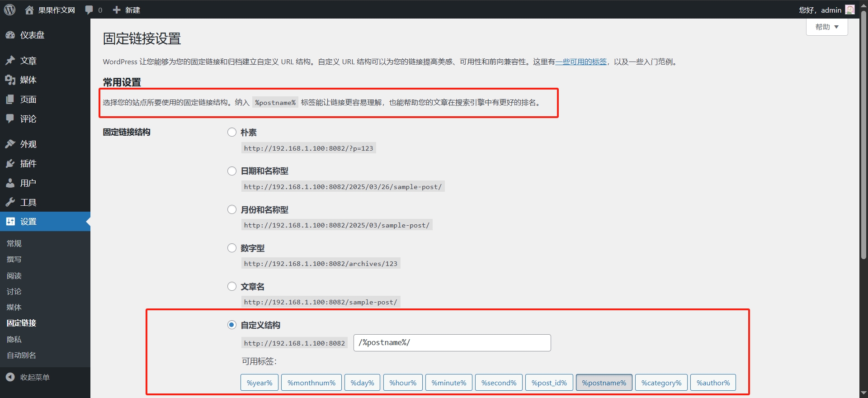This screenshot has width=868, height=398.
Task: Insert the %author% tag button
Action: point(713,383)
